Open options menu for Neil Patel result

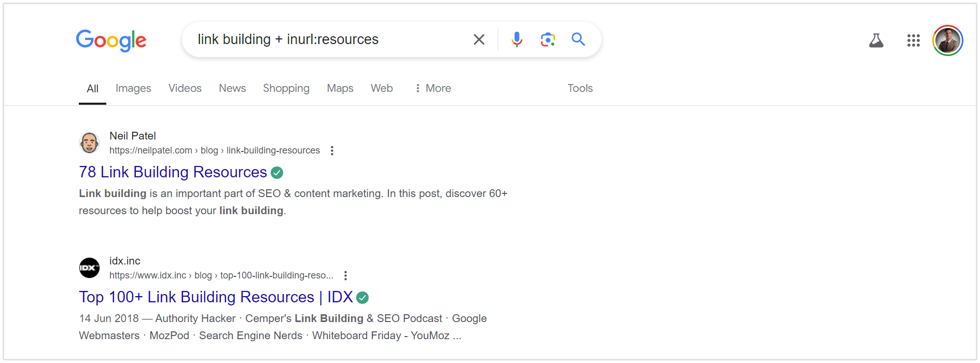point(332,150)
